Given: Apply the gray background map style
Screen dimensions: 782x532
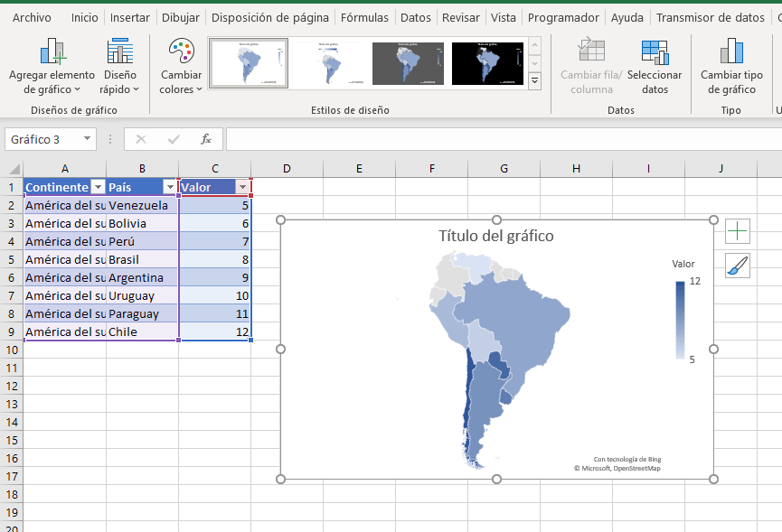Looking at the screenshot, I should click(408, 63).
